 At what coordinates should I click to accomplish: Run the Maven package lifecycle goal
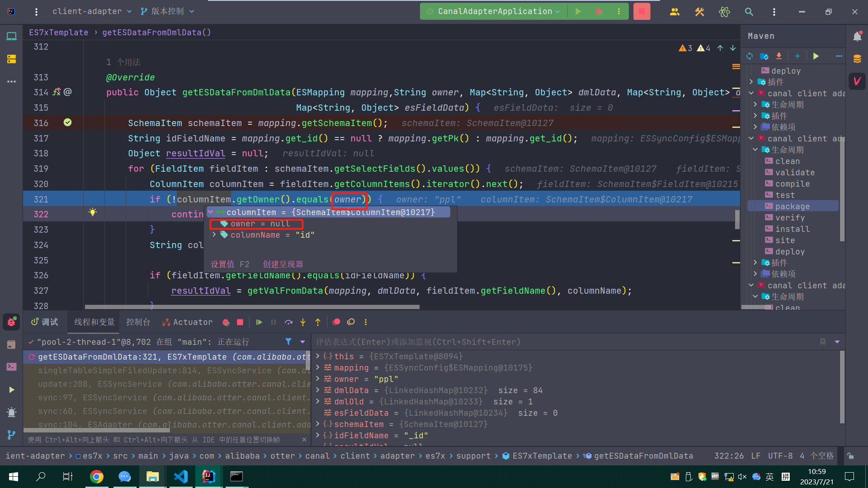pos(792,206)
